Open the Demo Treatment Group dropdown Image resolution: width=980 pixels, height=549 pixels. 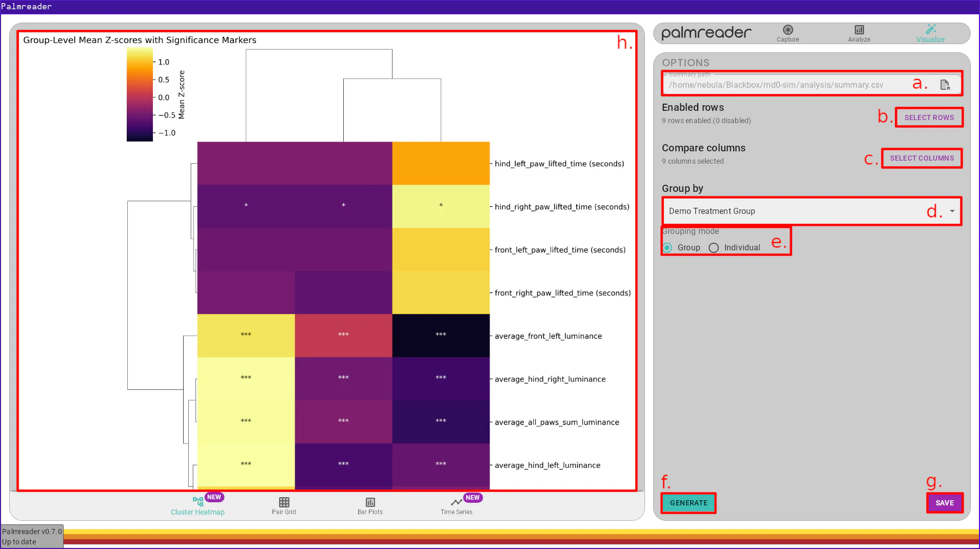click(x=811, y=211)
